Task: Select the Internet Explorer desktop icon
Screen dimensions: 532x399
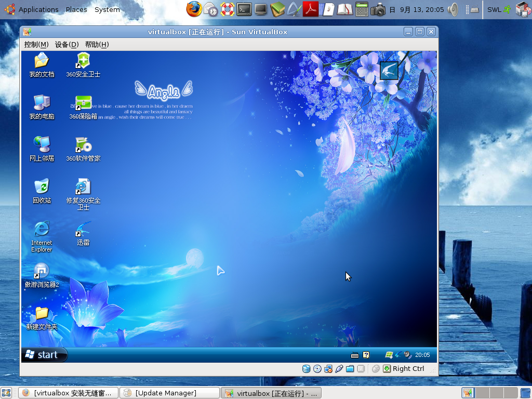Action: point(42,236)
